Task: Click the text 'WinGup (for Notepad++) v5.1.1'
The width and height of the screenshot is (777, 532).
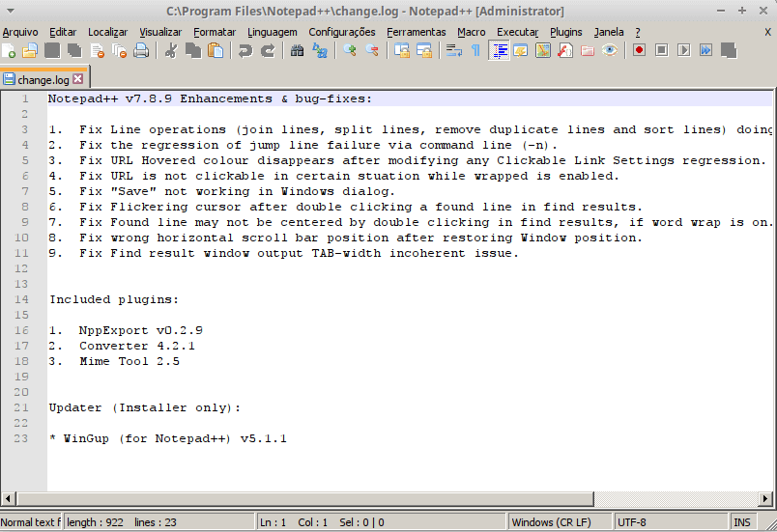Action: (x=176, y=438)
